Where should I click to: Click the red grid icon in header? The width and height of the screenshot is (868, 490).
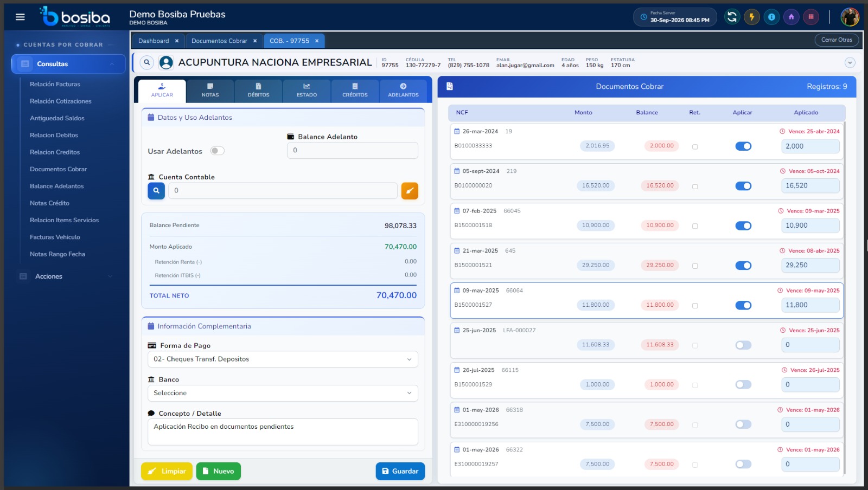pos(811,17)
